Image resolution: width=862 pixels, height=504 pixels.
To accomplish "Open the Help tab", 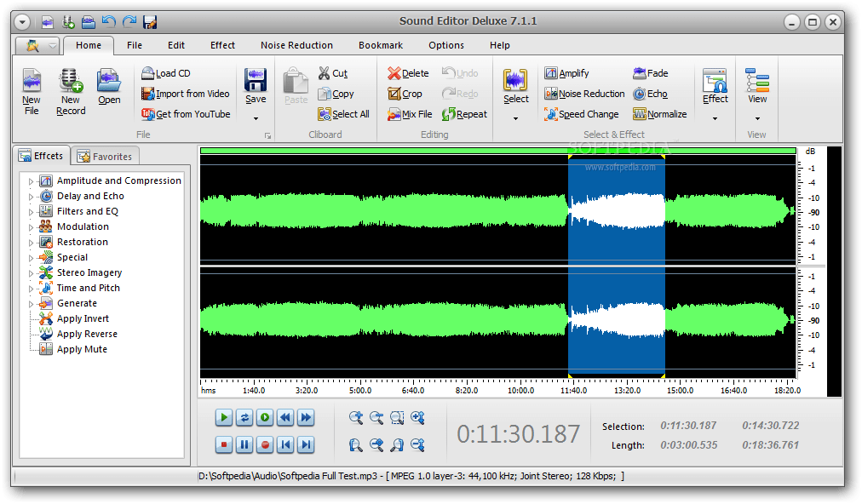I will click(500, 46).
